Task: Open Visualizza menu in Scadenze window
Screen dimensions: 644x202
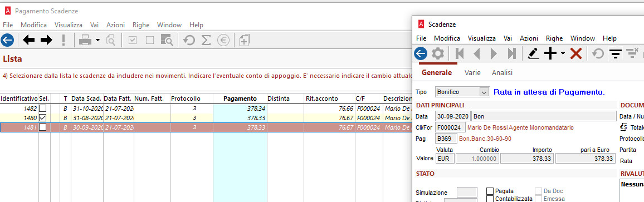Action: [482, 38]
